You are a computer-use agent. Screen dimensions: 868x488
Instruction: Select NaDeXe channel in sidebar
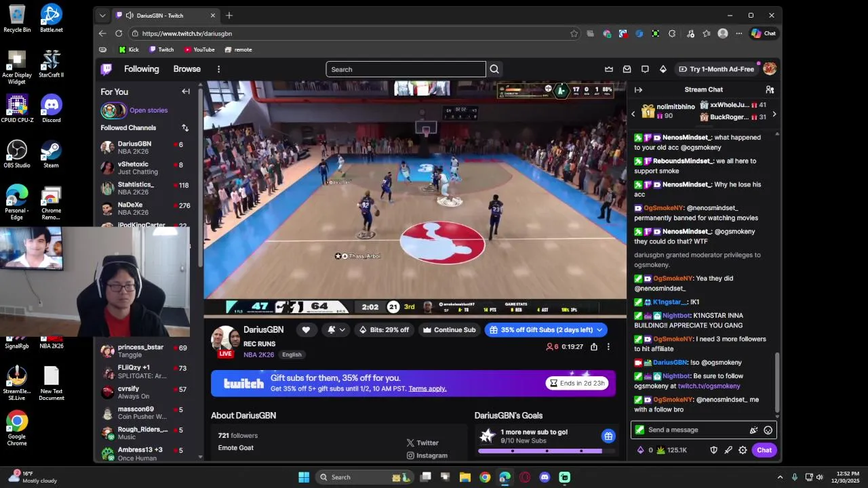(x=145, y=209)
